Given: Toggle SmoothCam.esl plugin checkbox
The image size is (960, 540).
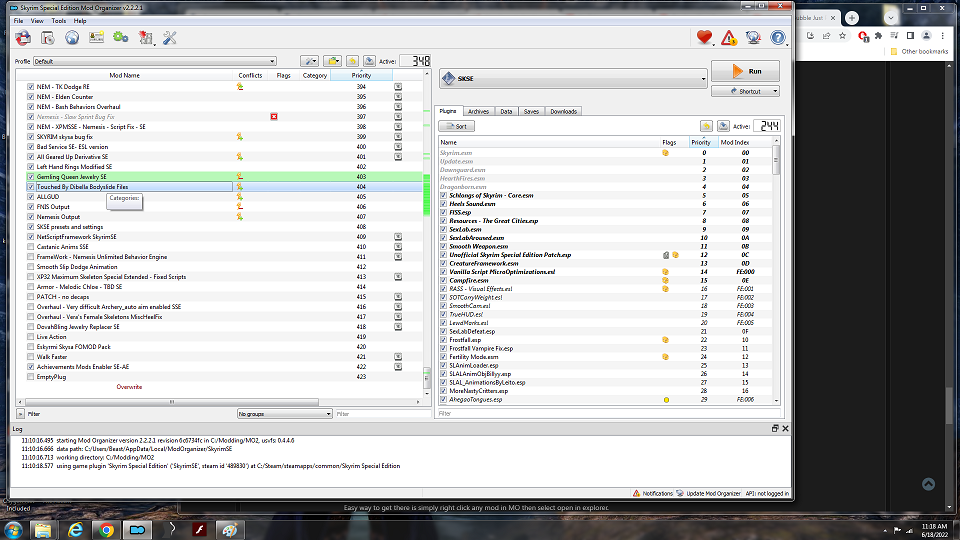Looking at the screenshot, I should coord(443,306).
